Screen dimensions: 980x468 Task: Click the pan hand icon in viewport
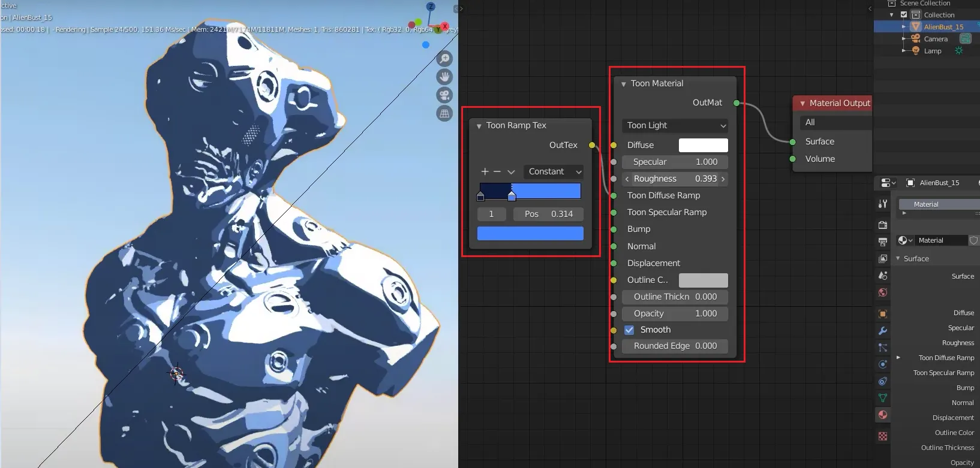[x=444, y=77]
